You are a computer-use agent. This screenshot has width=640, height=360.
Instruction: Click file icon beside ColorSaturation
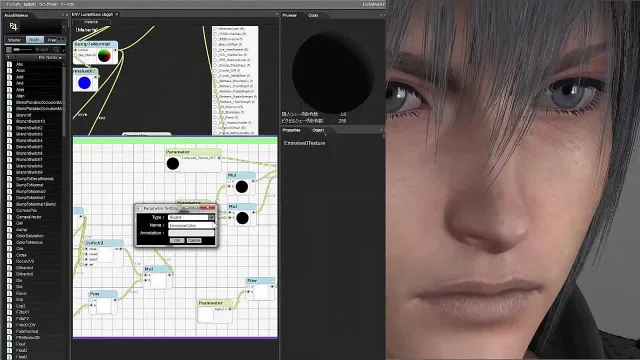tap(9, 236)
